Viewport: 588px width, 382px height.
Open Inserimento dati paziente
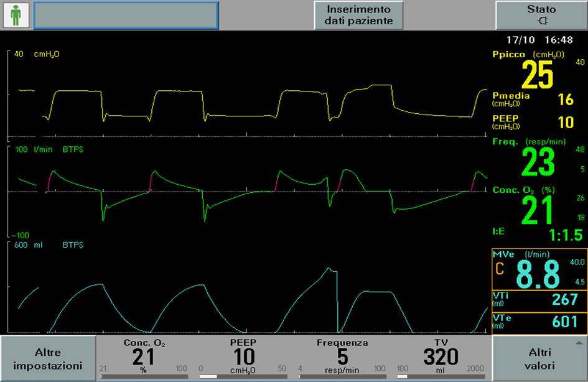359,16
